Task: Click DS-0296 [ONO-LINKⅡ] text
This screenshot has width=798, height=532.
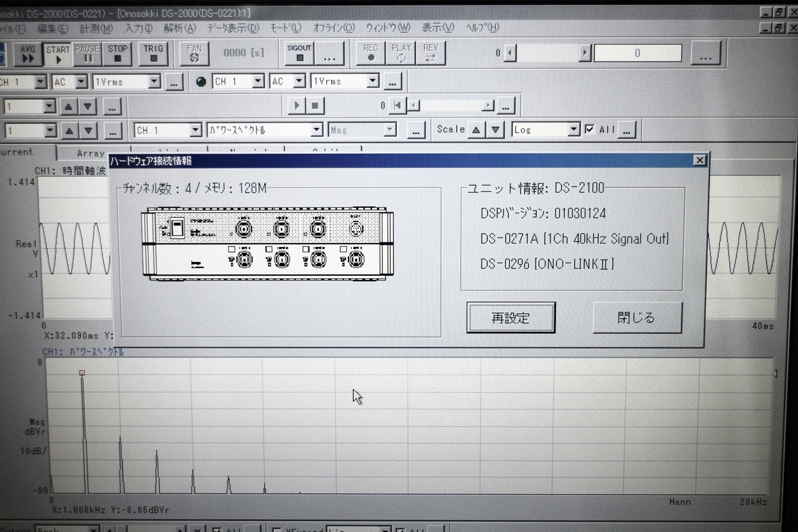Action: click(x=547, y=264)
